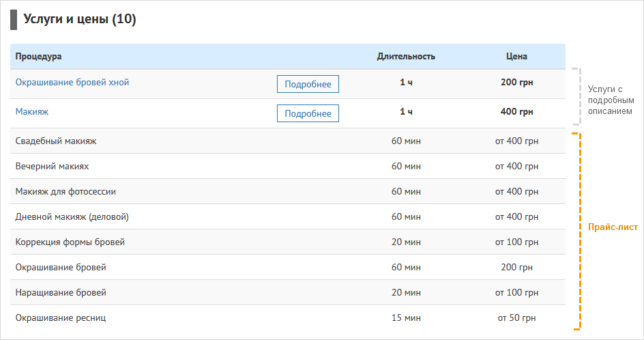Click '60 мин' duration for Макияж для фотосессии
This screenshot has width=644, height=340.
coord(406,192)
